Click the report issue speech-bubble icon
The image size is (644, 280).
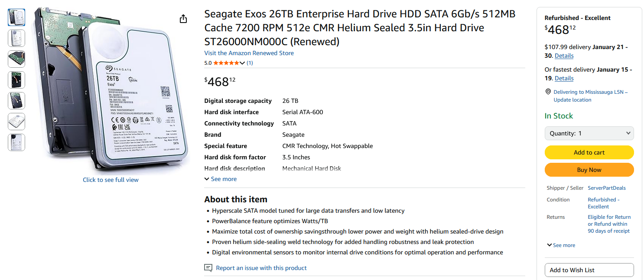pyautogui.click(x=208, y=268)
